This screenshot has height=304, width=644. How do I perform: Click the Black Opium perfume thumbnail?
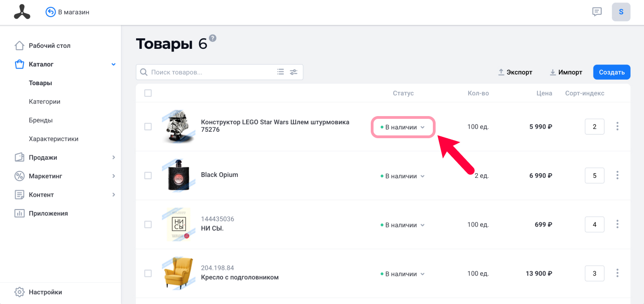pyautogui.click(x=178, y=175)
